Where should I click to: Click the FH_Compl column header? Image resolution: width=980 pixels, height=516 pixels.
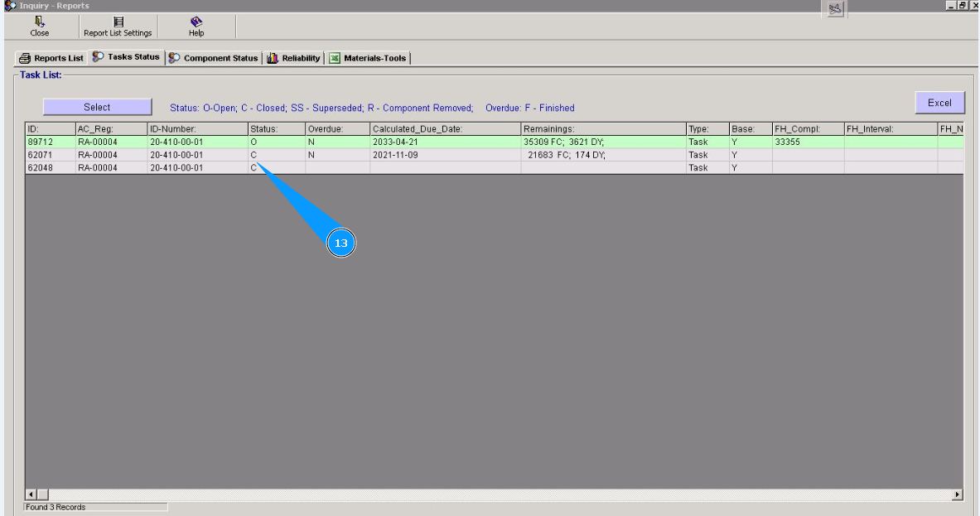tap(809, 128)
